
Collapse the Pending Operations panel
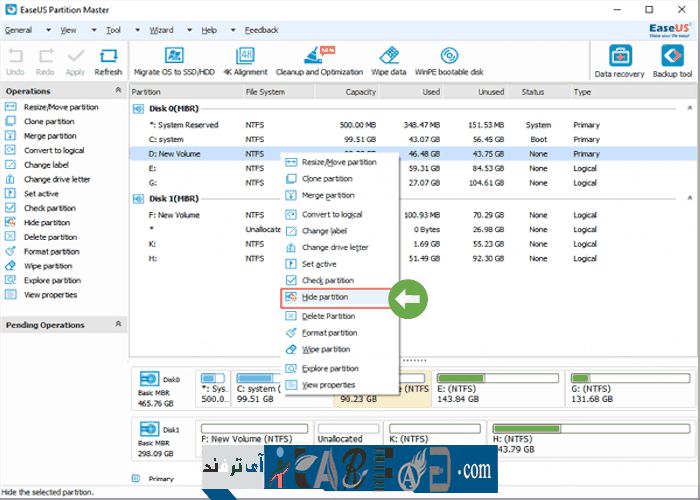[x=119, y=324]
